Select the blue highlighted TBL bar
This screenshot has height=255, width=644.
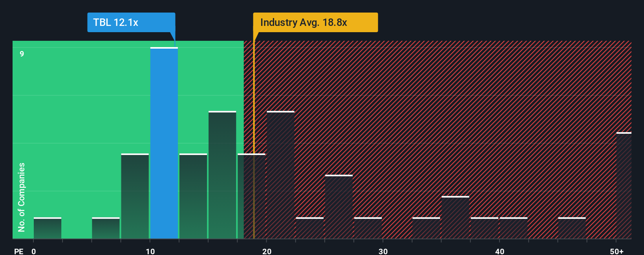point(164,143)
